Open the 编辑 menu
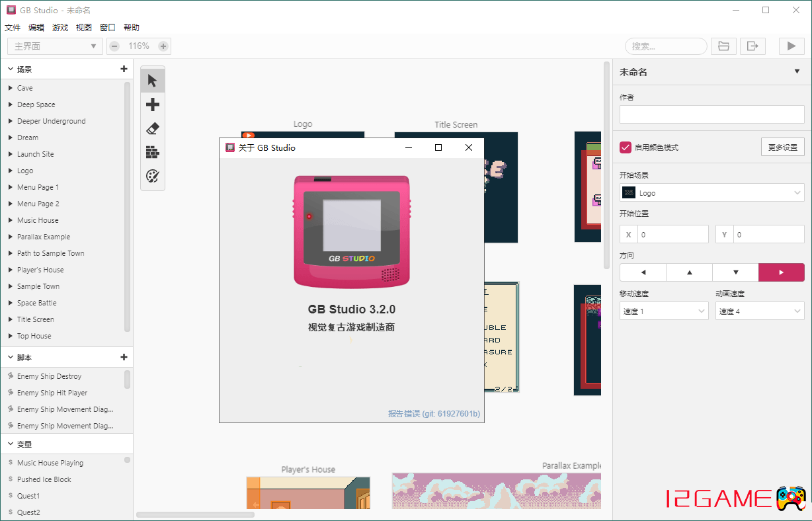Image resolution: width=812 pixels, height=521 pixels. (36, 27)
